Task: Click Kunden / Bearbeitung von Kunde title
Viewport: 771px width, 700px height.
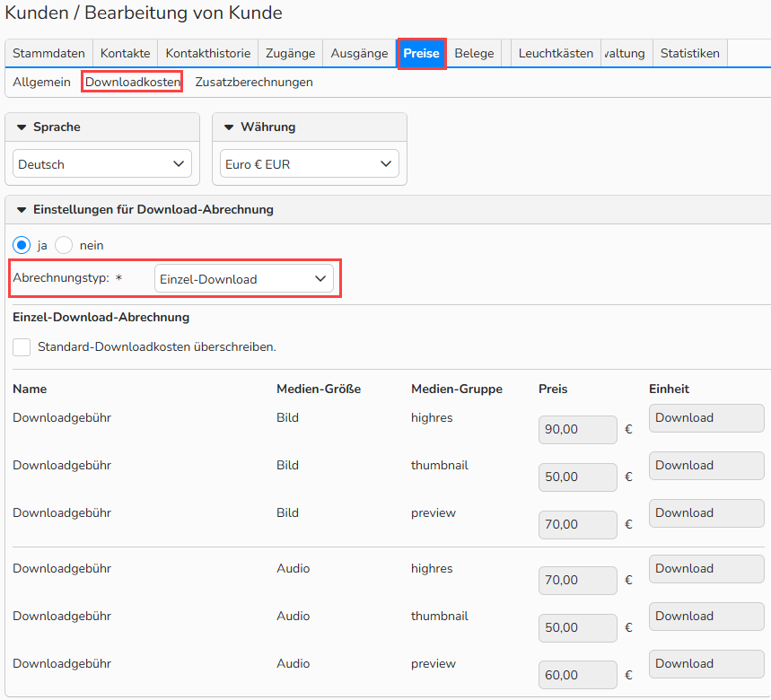Action: (143, 13)
